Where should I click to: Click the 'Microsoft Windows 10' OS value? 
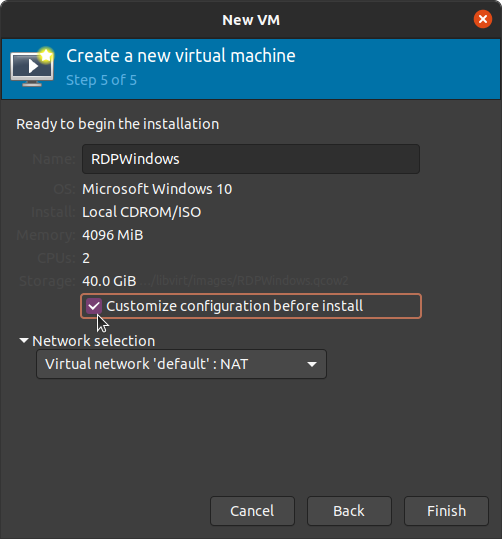[157, 189]
